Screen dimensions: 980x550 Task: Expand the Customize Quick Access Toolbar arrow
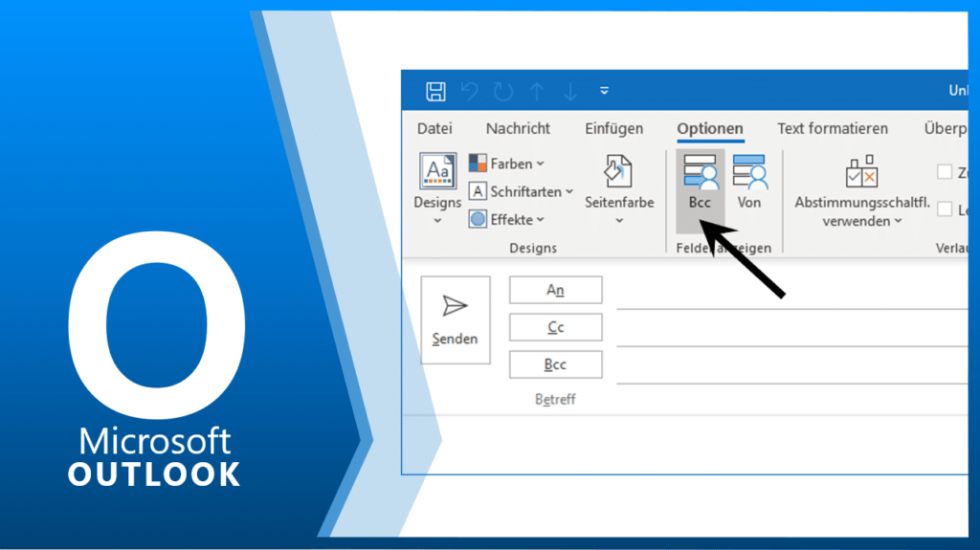tap(604, 92)
